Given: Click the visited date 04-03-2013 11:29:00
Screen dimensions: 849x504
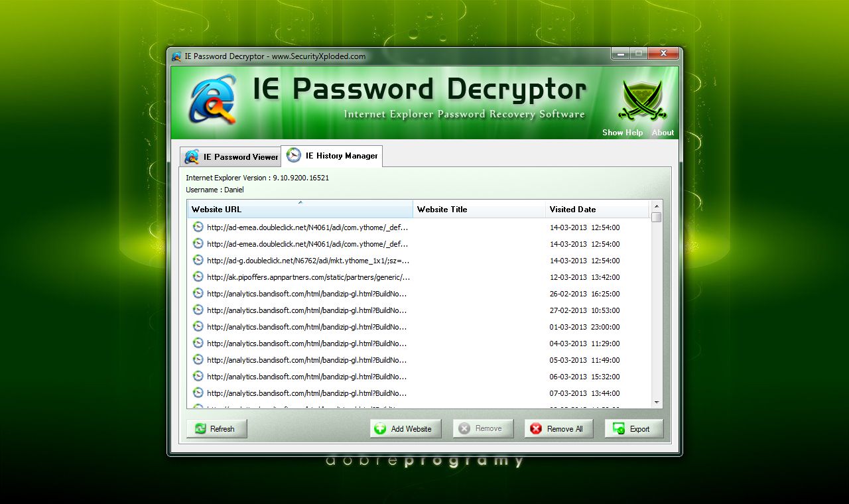Looking at the screenshot, I should 584,344.
